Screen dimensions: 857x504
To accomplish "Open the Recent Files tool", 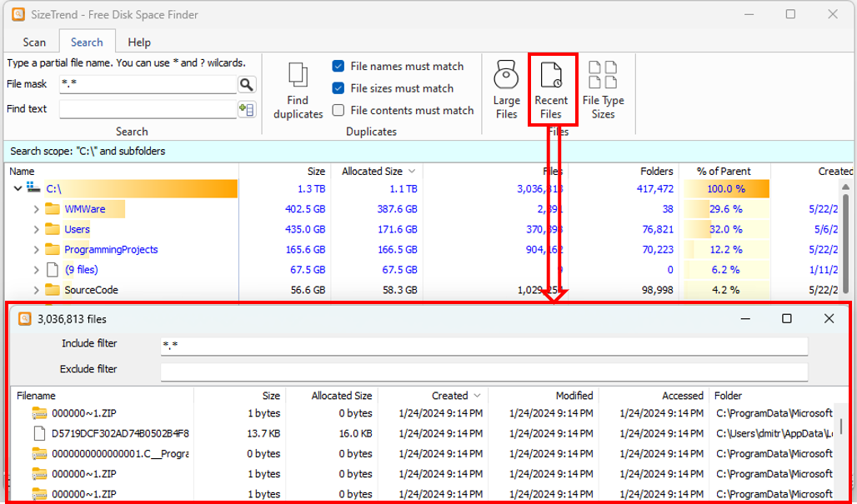I will tap(552, 89).
